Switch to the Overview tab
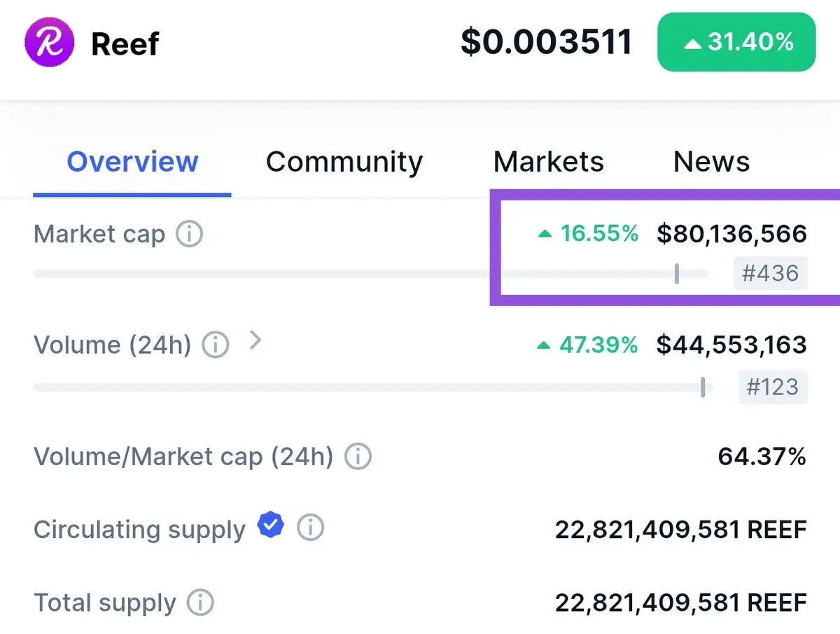 click(132, 162)
